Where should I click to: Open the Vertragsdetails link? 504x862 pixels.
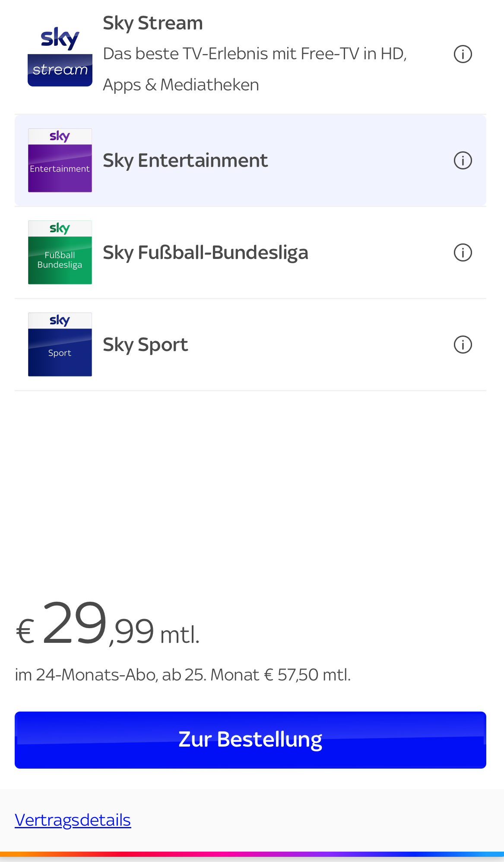point(73,820)
